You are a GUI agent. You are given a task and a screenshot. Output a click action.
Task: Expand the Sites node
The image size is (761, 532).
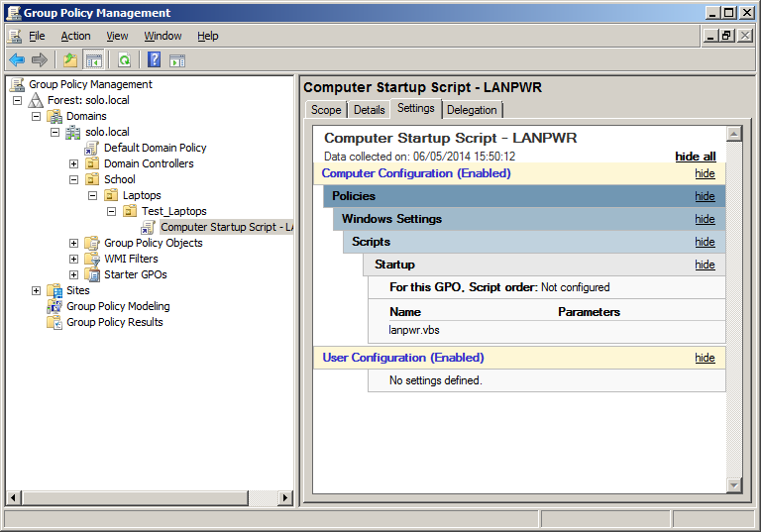(x=36, y=290)
